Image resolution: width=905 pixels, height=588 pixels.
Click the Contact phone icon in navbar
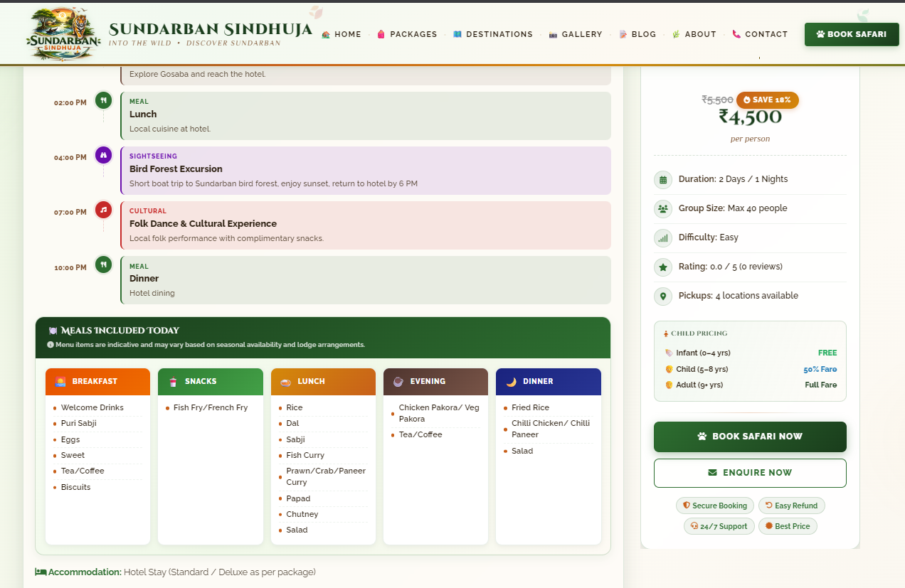tap(736, 34)
